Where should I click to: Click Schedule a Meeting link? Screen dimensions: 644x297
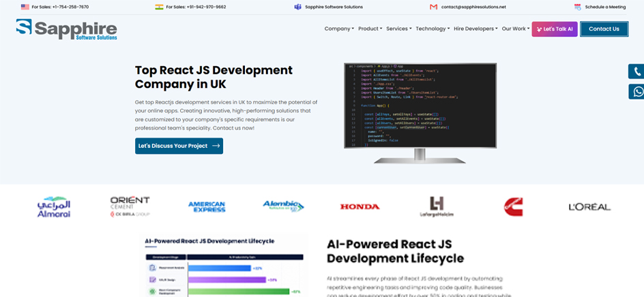(605, 7)
